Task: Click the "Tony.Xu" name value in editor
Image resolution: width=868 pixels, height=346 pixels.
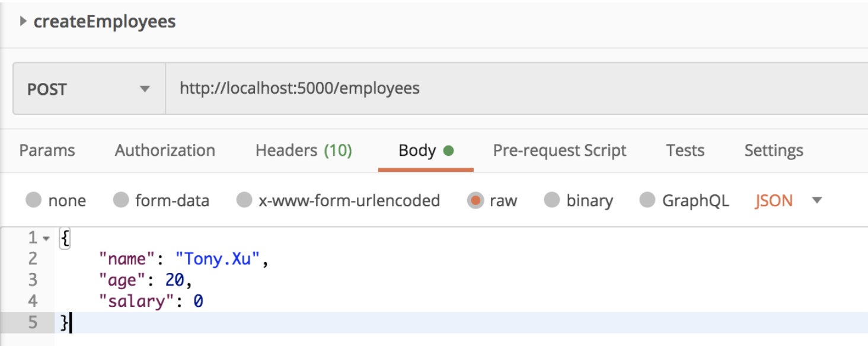Action: [218, 259]
